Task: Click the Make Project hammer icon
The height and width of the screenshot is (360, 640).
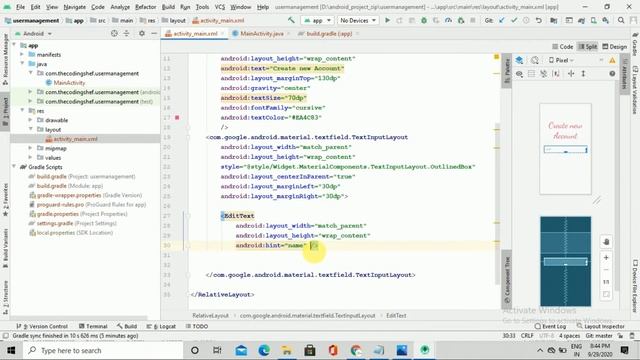Action: (x=291, y=20)
